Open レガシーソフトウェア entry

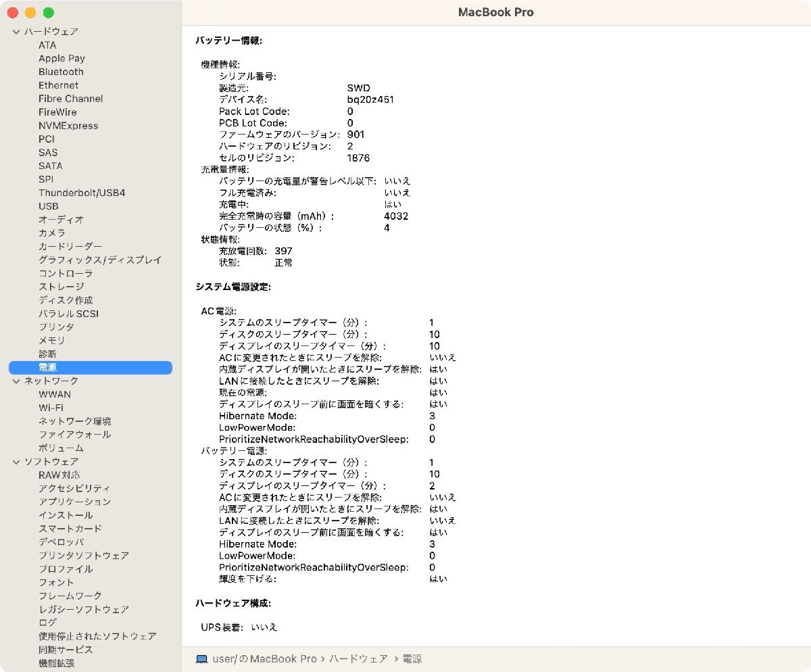[x=84, y=610]
